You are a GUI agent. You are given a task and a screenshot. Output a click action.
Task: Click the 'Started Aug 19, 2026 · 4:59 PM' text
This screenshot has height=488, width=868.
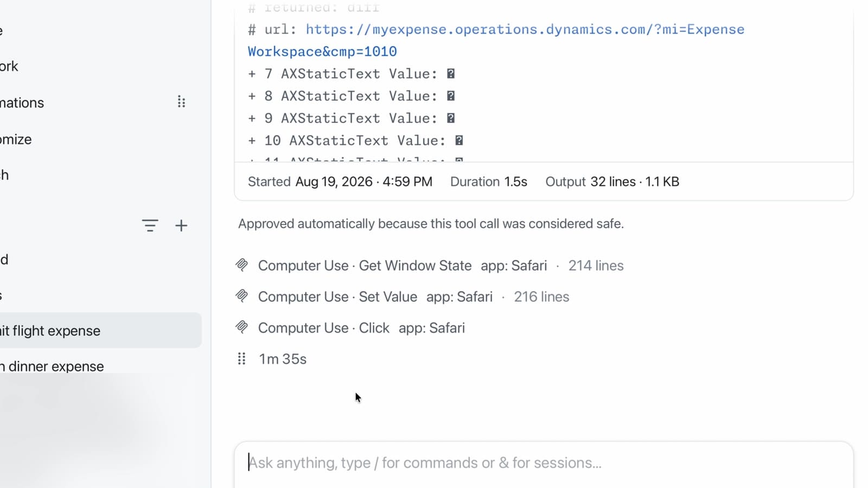point(340,182)
